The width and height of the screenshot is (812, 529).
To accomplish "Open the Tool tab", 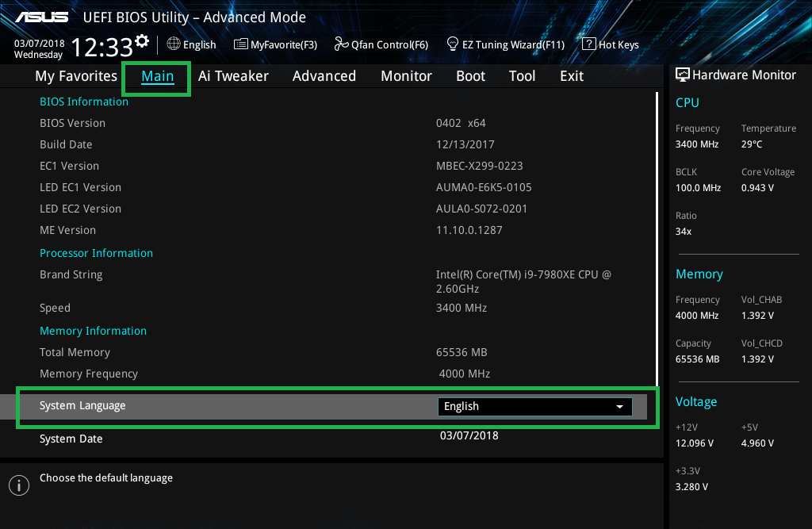I will click(522, 76).
